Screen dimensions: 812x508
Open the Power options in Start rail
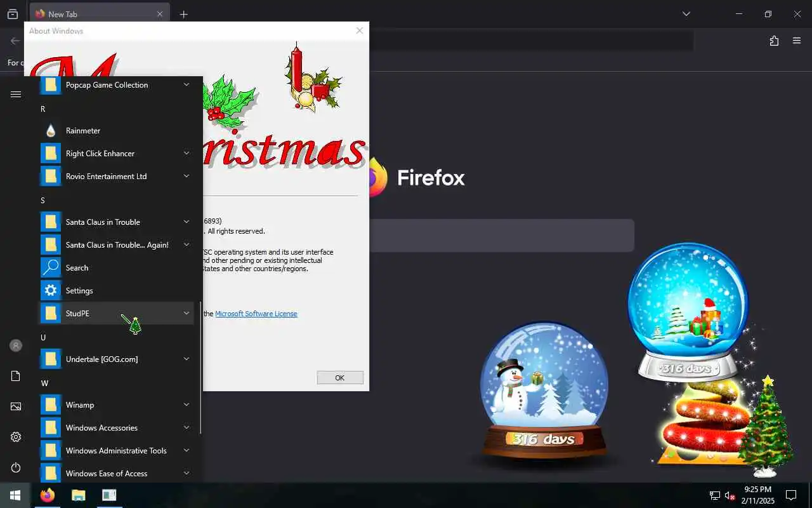click(16, 467)
